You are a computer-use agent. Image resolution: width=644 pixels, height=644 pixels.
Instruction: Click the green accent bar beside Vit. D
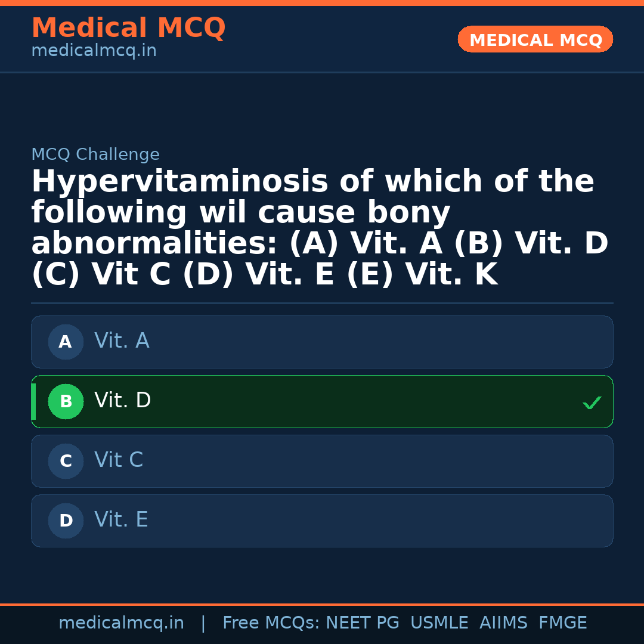coord(33,401)
